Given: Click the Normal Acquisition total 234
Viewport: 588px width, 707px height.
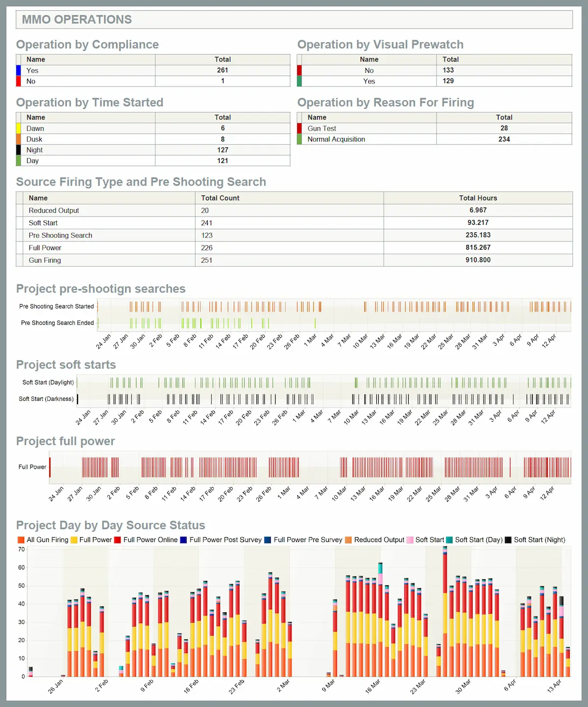Looking at the screenshot, I should coord(504,139).
